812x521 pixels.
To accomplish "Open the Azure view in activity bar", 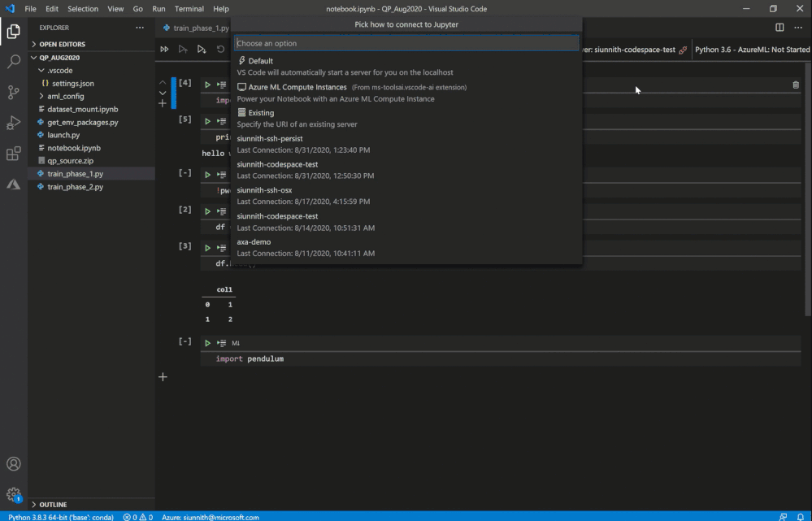I will pos(14,185).
